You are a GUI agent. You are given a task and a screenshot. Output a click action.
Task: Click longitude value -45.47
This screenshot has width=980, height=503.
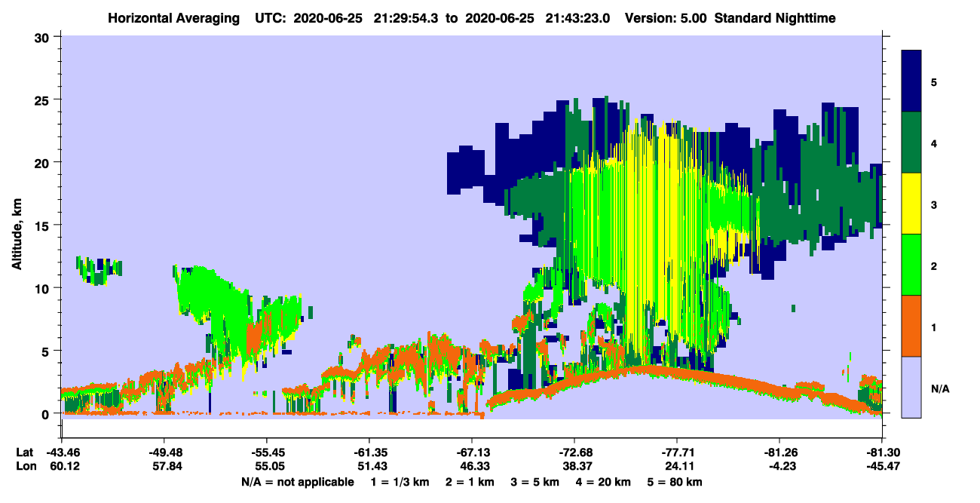(x=882, y=466)
